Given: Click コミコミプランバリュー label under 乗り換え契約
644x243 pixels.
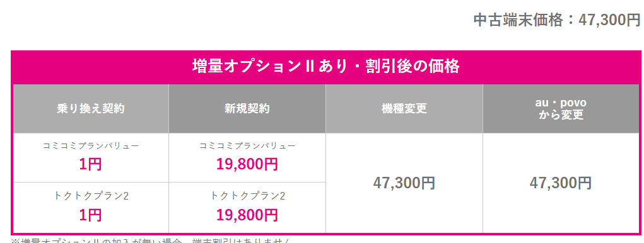Looking at the screenshot, I should pos(91,146).
